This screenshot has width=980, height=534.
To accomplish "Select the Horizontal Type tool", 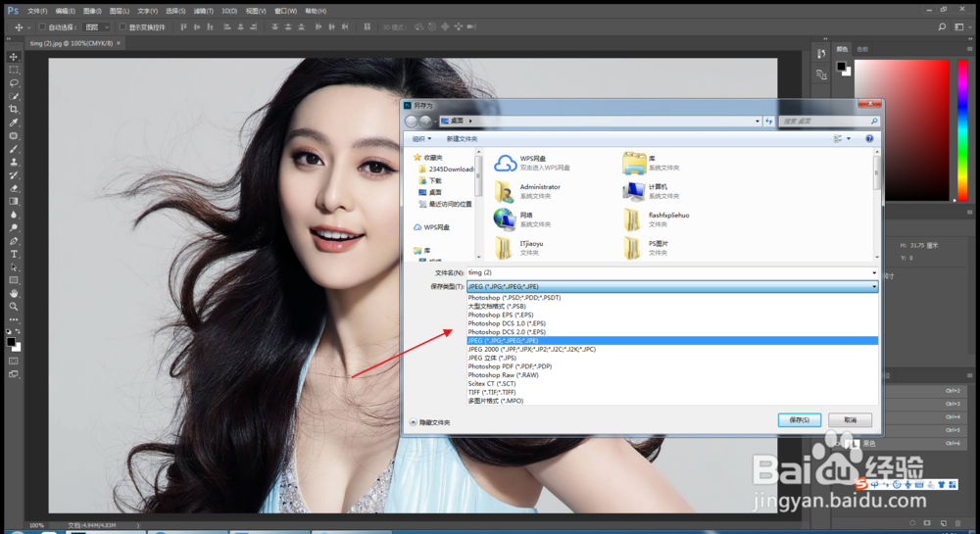I will tap(14, 254).
